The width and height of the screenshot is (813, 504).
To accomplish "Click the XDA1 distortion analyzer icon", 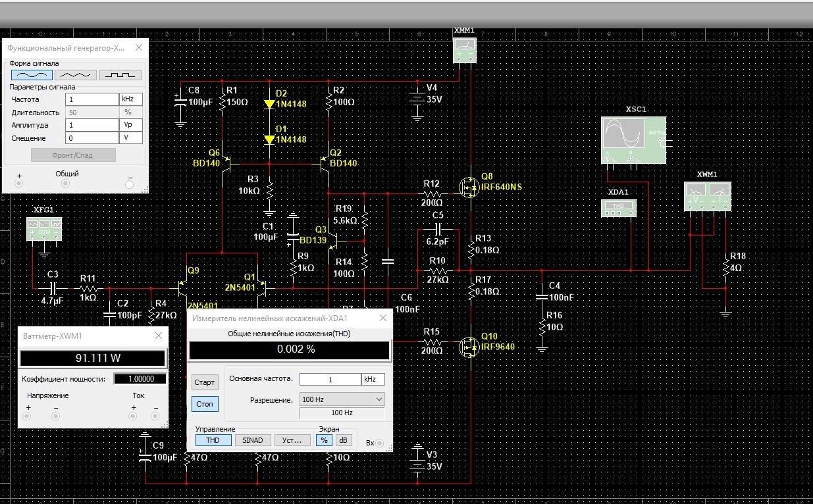I will (x=619, y=208).
